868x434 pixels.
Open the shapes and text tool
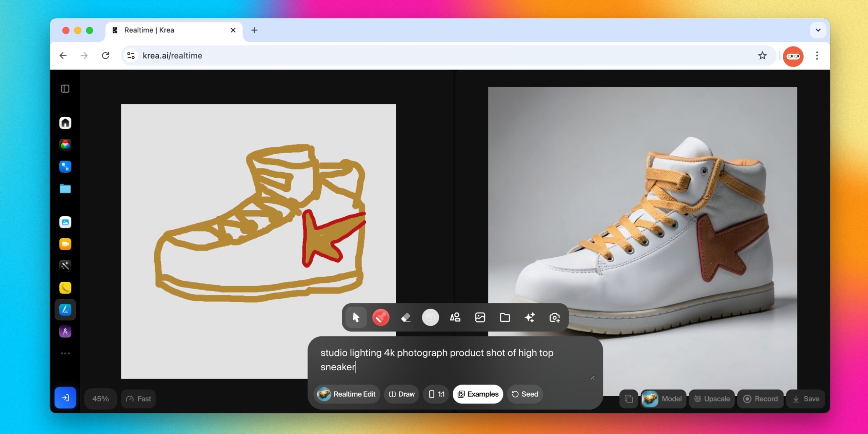pyautogui.click(x=455, y=317)
